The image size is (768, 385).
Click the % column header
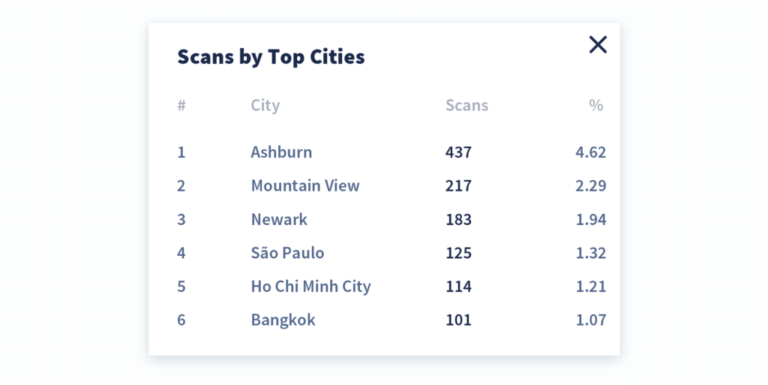click(x=596, y=105)
